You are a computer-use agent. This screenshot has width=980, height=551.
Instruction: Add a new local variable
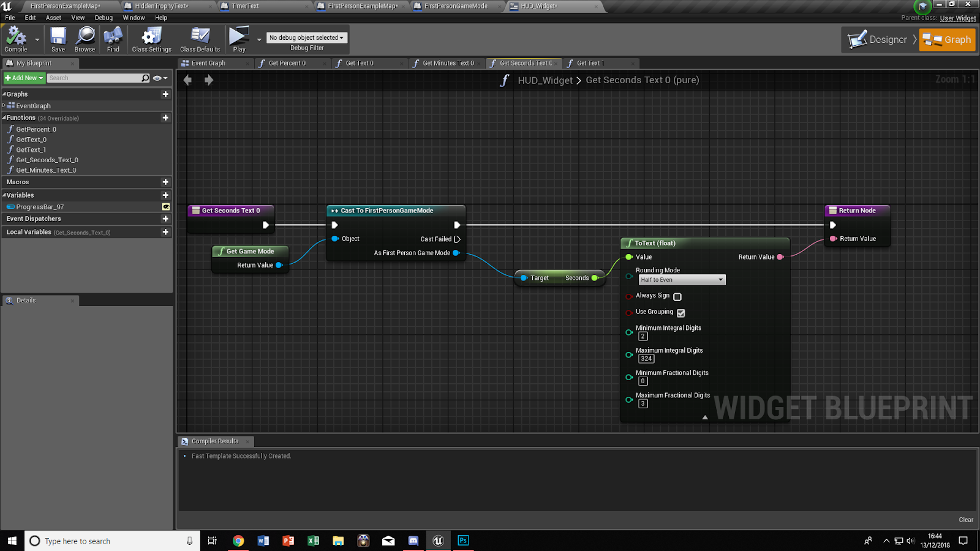tap(165, 232)
